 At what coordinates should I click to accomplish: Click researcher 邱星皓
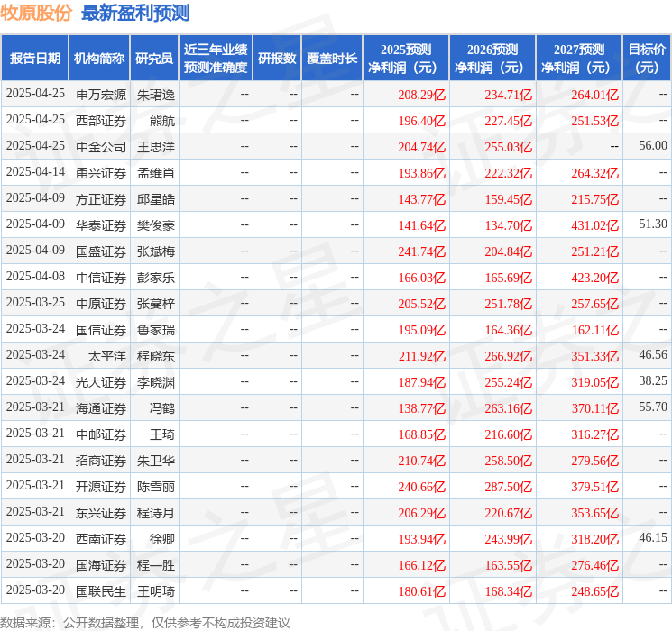tap(156, 199)
